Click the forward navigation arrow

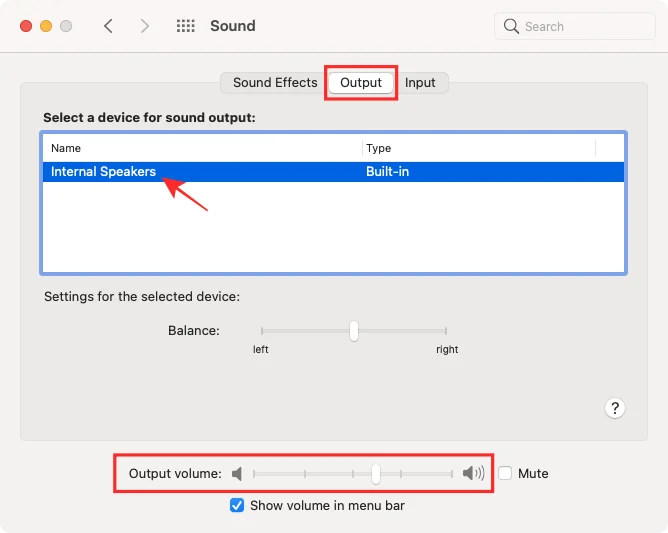pyautogui.click(x=145, y=26)
